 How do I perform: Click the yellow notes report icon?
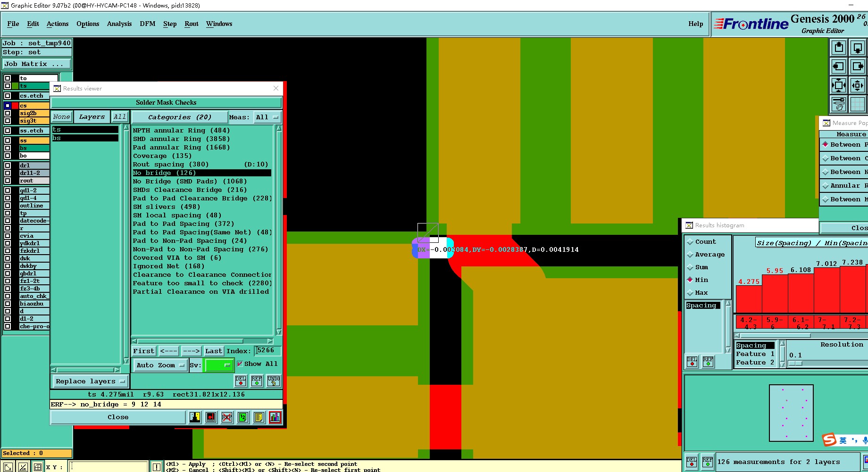coord(259,417)
